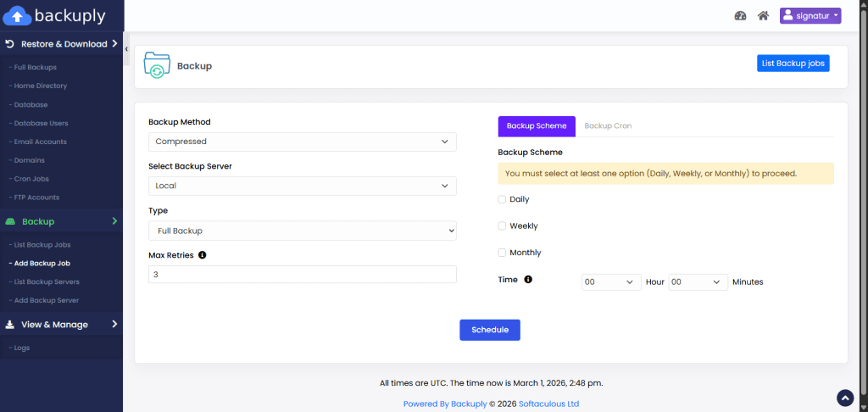This screenshot has height=412, width=868.
Task: Open the dashboard speedometer icon
Action: pyautogui.click(x=740, y=15)
